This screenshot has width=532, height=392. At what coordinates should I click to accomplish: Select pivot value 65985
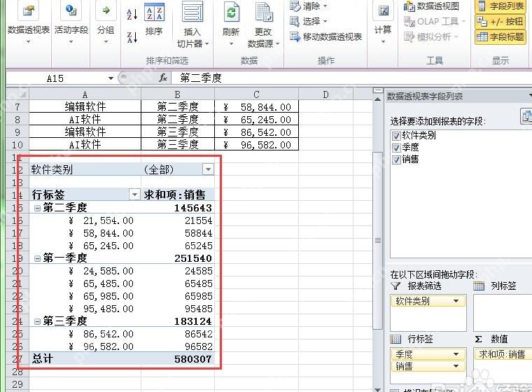point(177,296)
